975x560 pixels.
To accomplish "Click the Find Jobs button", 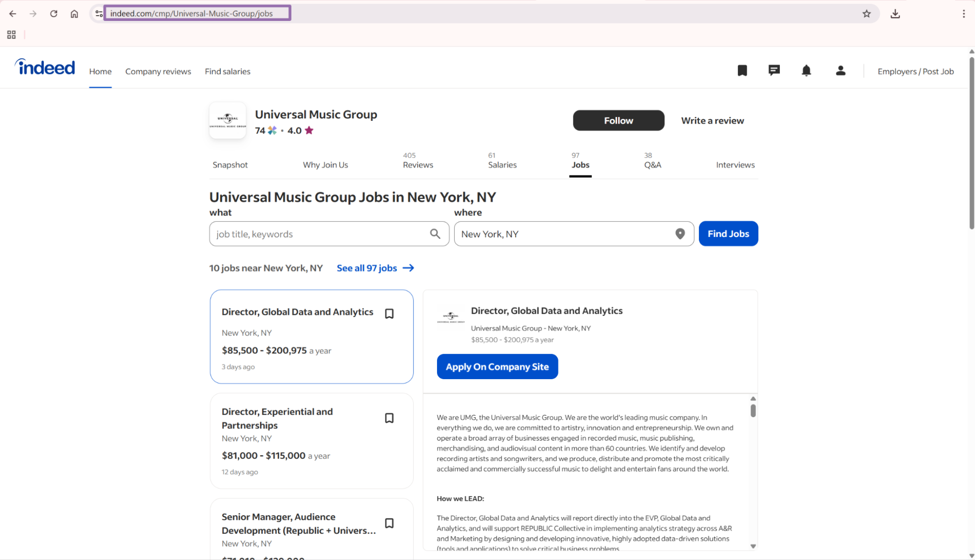I will [x=728, y=234].
